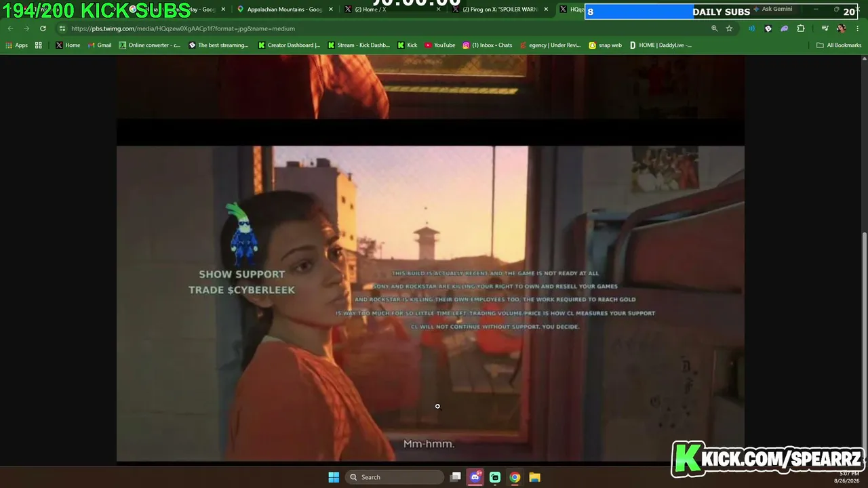Open the Stream - Kick Dashboard bookmark
The image size is (868, 488).
point(359,45)
